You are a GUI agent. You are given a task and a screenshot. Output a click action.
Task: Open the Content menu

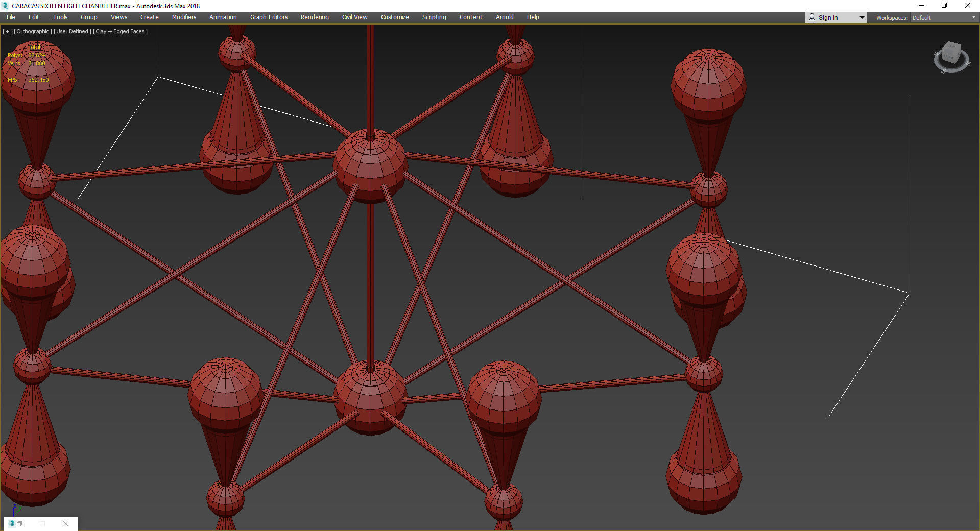[471, 17]
